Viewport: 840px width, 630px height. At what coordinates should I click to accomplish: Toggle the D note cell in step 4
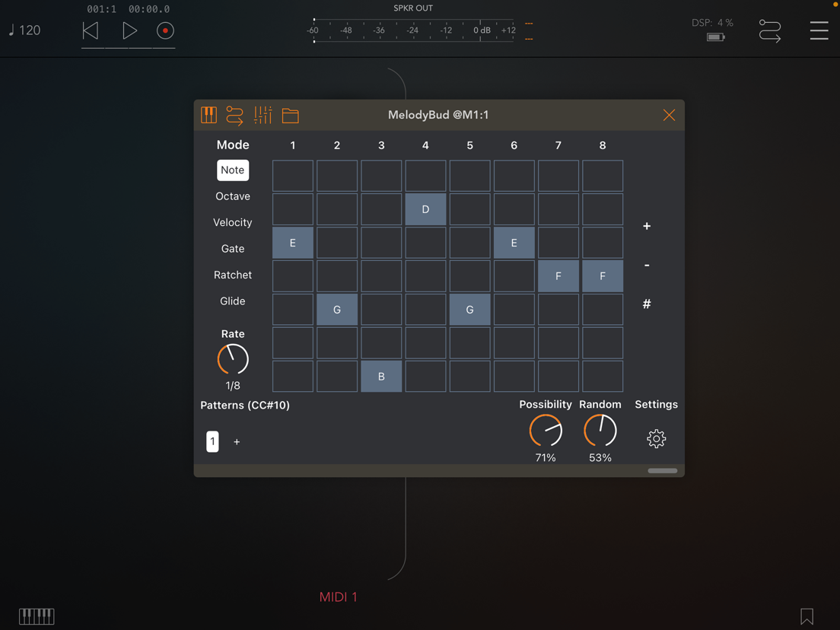pyautogui.click(x=425, y=209)
